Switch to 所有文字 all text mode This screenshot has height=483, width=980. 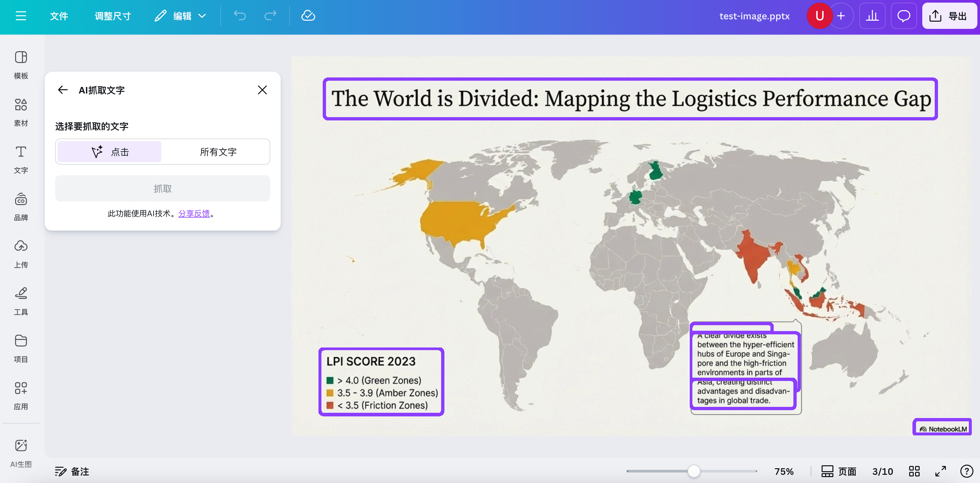click(218, 152)
